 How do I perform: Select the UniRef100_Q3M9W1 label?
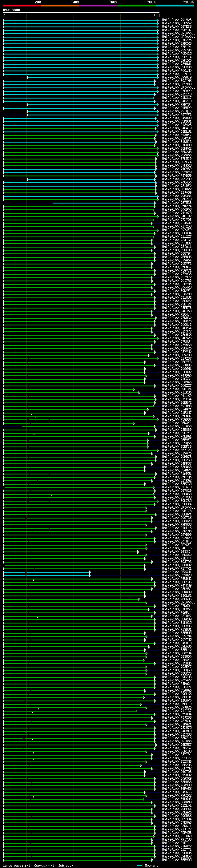click(x=177, y=122)
